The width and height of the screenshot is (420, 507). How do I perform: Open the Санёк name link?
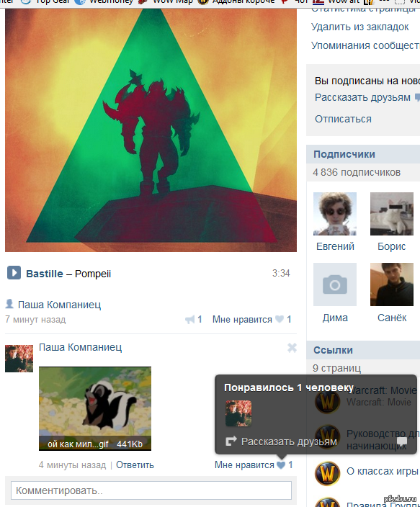coord(392,318)
